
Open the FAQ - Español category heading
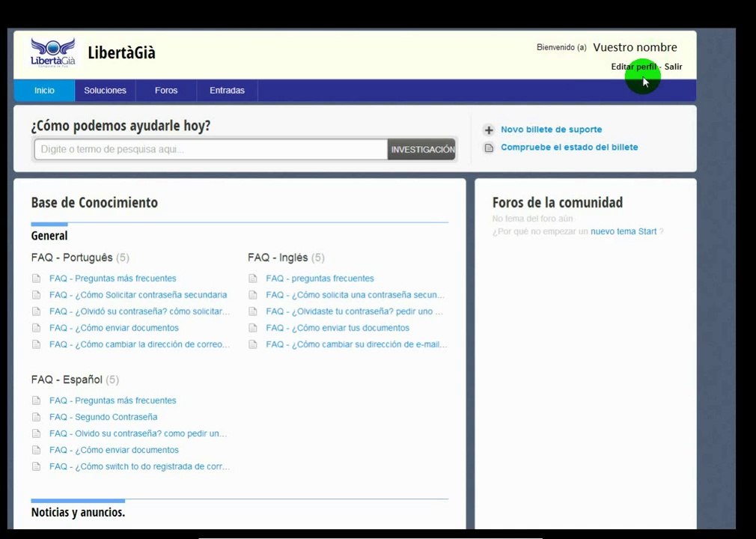pyautogui.click(x=67, y=380)
